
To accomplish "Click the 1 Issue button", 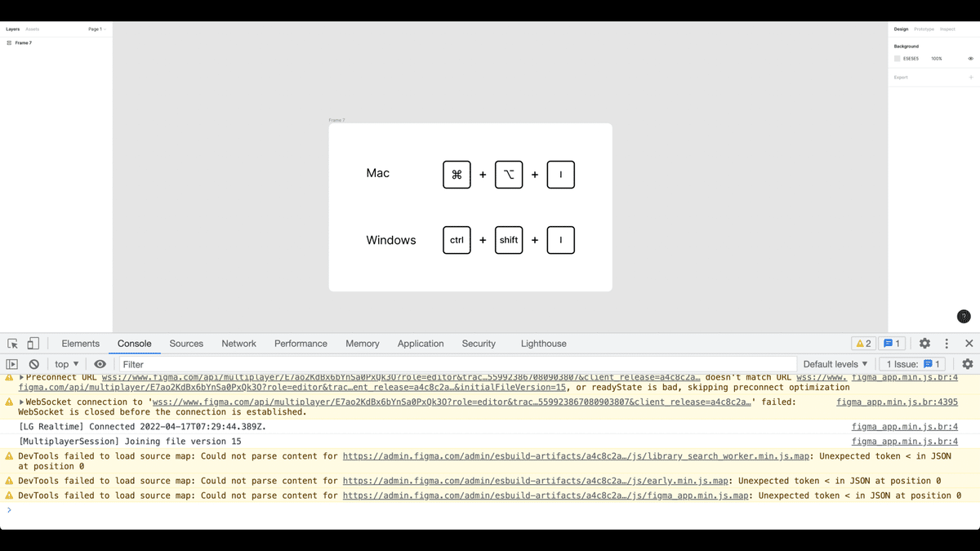I will [x=911, y=364].
